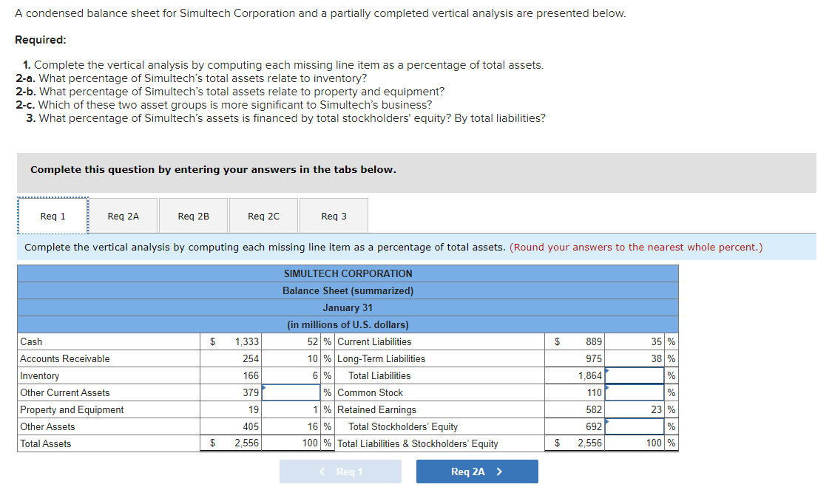This screenshot has height=504, width=832.
Task: Switch to the Req 2A tab
Action: pyautogui.click(x=123, y=215)
